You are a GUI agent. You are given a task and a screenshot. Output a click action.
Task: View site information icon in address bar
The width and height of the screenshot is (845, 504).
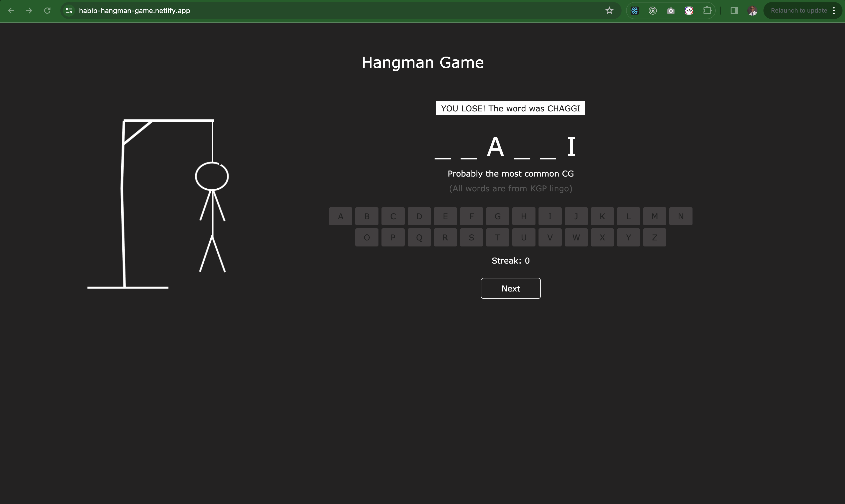click(69, 11)
